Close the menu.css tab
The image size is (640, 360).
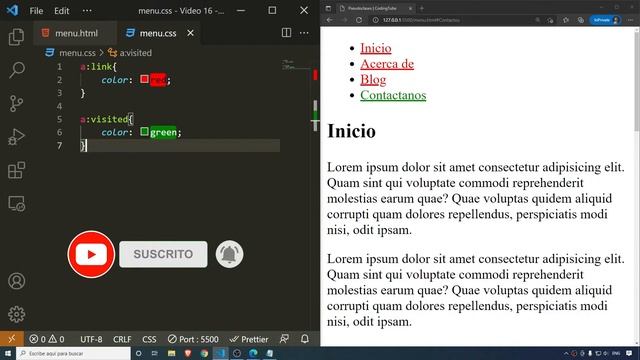pyautogui.click(x=190, y=33)
